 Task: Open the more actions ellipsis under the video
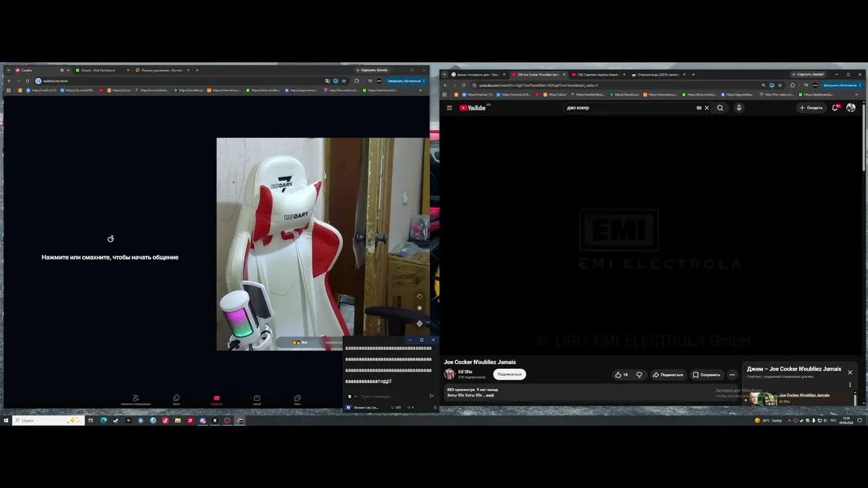click(732, 374)
